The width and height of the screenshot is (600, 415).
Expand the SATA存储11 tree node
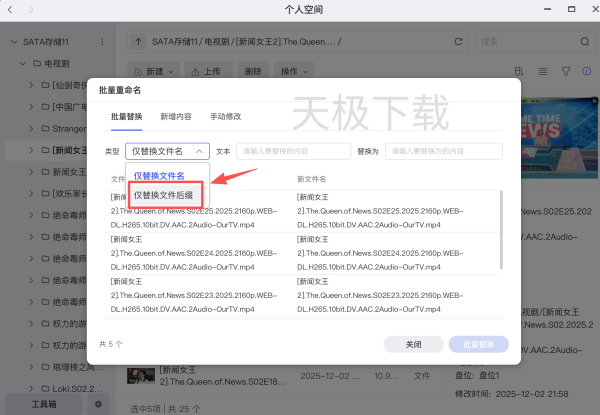tap(14, 42)
